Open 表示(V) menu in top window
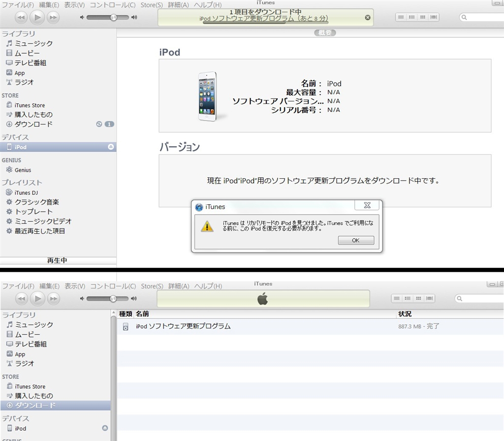Viewport: 504px width, 441px height. [x=74, y=5]
